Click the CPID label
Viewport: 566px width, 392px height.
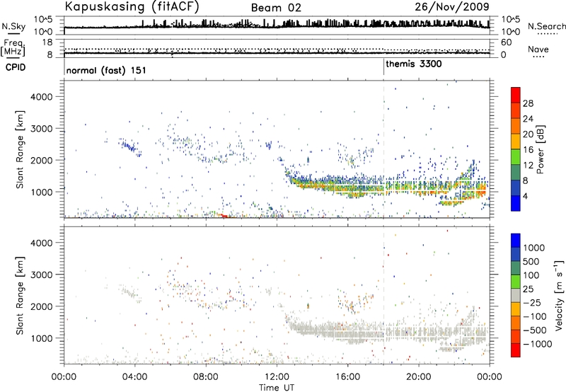[x=16, y=67]
